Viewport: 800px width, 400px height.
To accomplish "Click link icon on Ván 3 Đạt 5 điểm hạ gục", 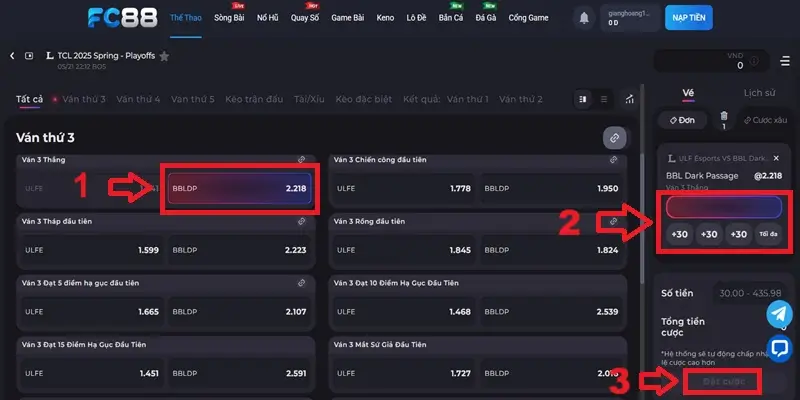I will pyautogui.click(x=302, y=283).
